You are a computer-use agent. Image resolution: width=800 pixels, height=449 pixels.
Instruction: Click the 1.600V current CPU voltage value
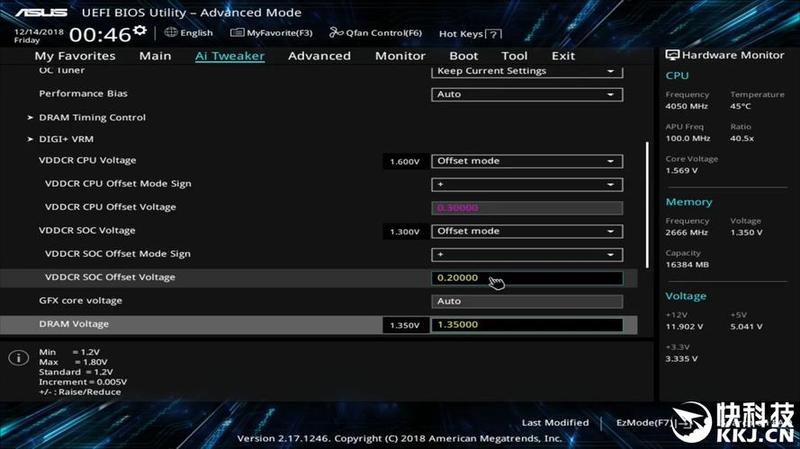(x=405, y=162)
